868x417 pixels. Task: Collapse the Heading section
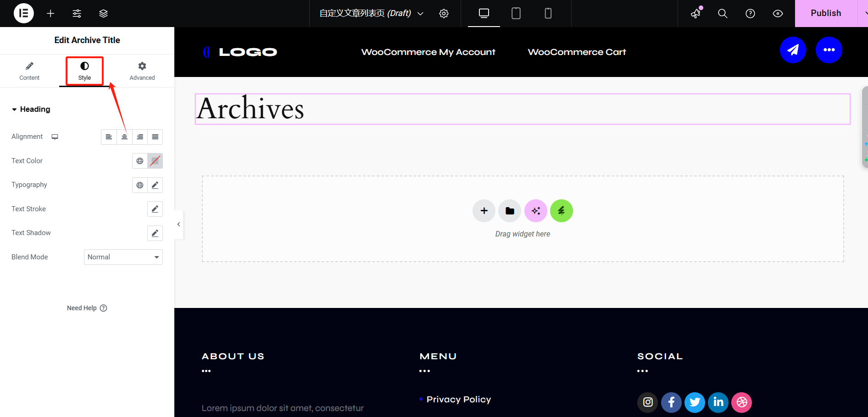click(31, 109)
